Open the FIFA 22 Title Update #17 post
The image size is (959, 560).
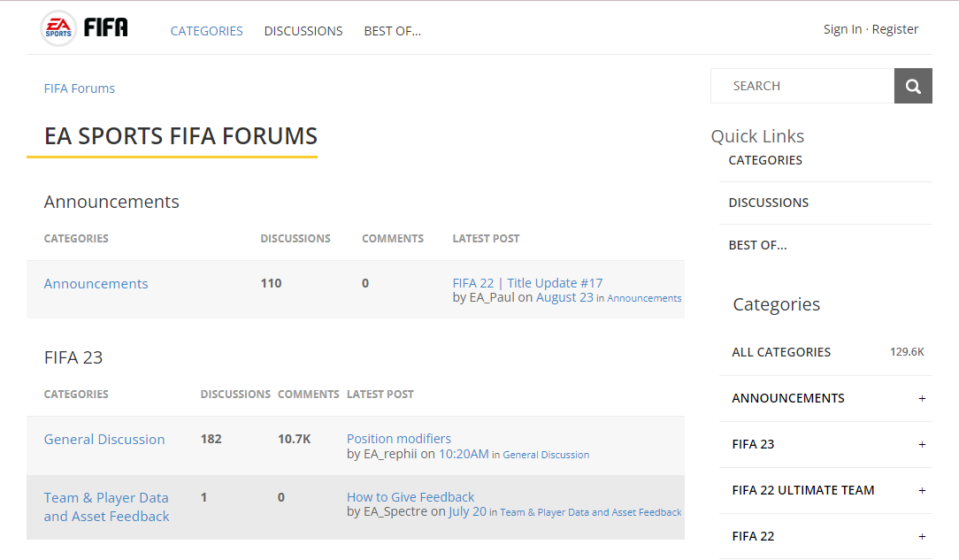527,283
